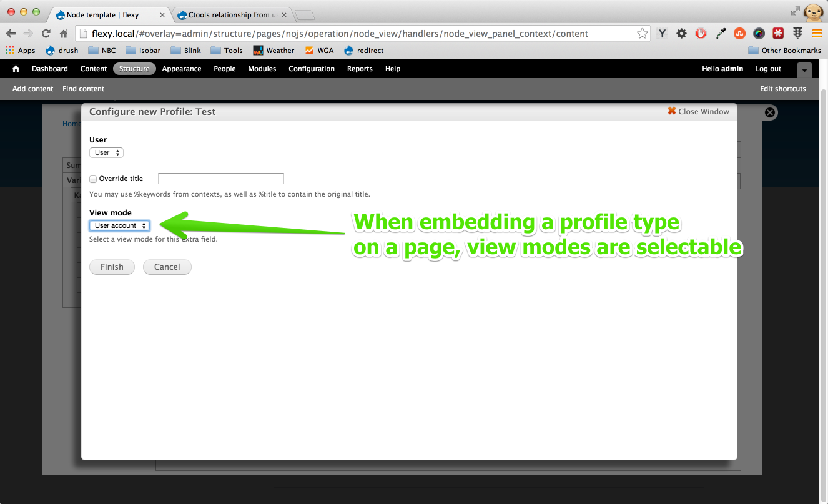Click the dog profile avatar
Image resolution: width=828 pixels, height=504 pixels.
pyautogui.click(x=814, y=12)
